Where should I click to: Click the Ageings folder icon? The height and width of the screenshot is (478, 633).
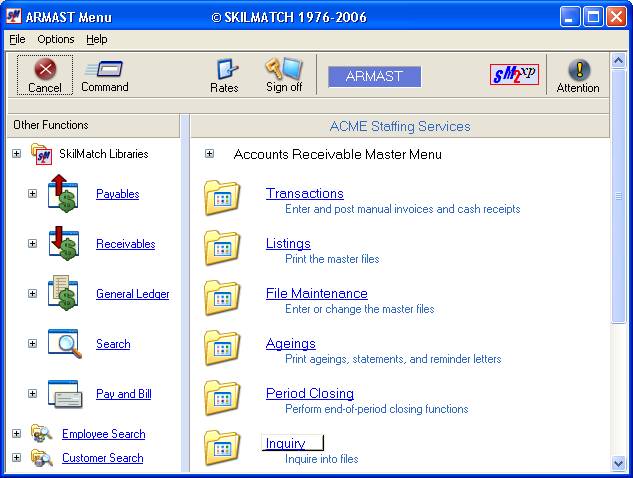coord(222,348)
